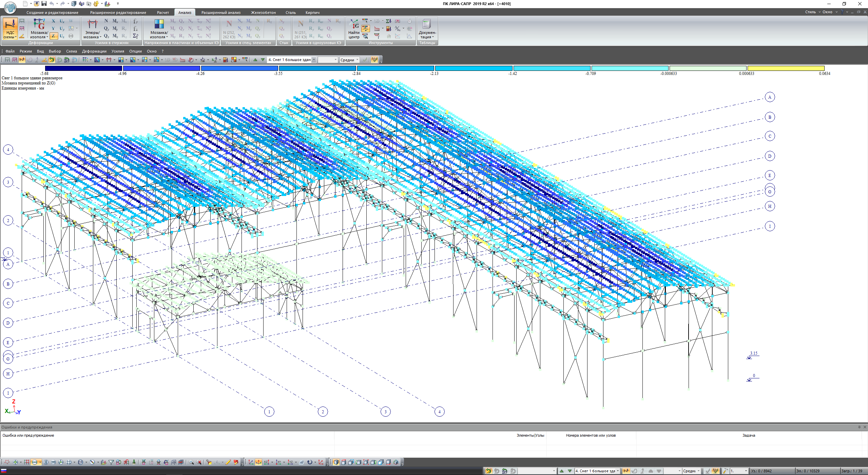The image size is (868, 475).
Task: Click the НДС схемы button
Action: [x=10, y=29]
